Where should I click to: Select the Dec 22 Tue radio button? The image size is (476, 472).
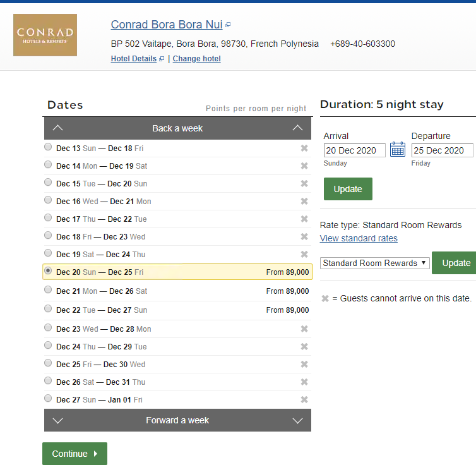(x=48, y=308)
